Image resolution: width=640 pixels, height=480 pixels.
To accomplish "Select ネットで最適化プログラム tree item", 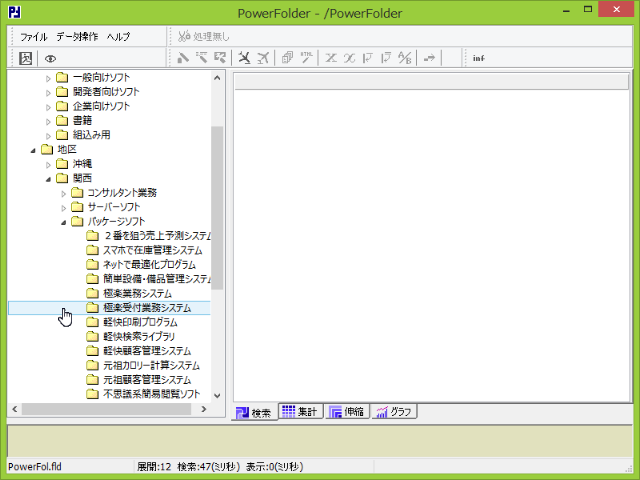I will click(149, 264).
